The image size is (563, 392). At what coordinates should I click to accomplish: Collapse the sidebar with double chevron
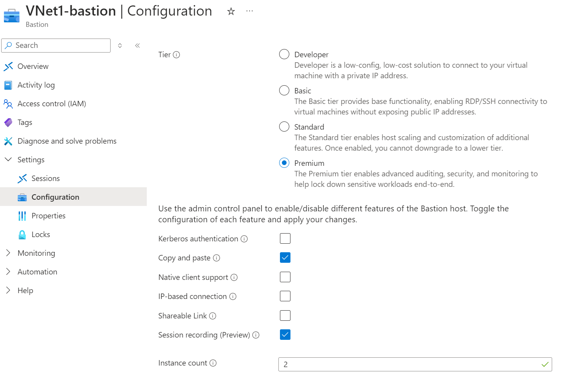tap(137, 46)
